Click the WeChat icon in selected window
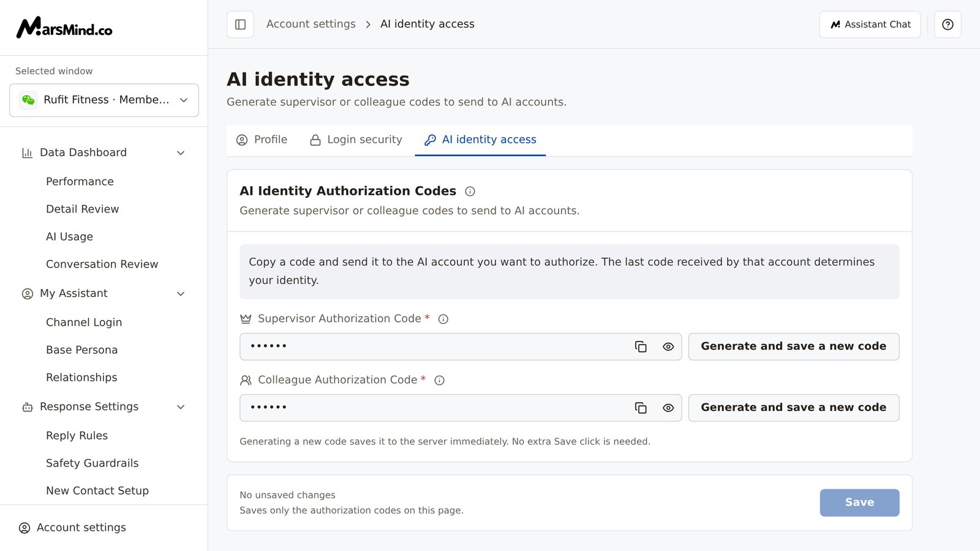This screenshot has height=551, width=980. pos(28,100)
